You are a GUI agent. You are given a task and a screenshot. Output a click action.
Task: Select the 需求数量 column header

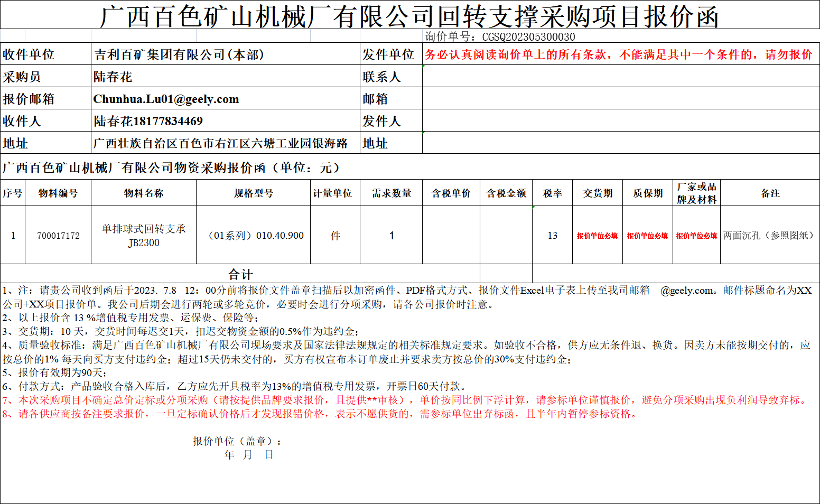tap(391, 193)
